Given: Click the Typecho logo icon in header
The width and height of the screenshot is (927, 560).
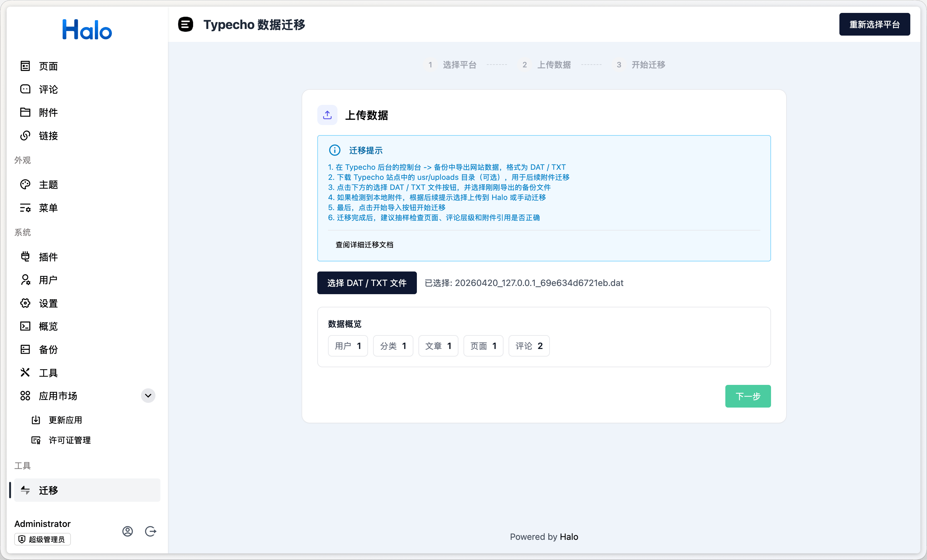Looking at the screenshot, I should point(186,25).
